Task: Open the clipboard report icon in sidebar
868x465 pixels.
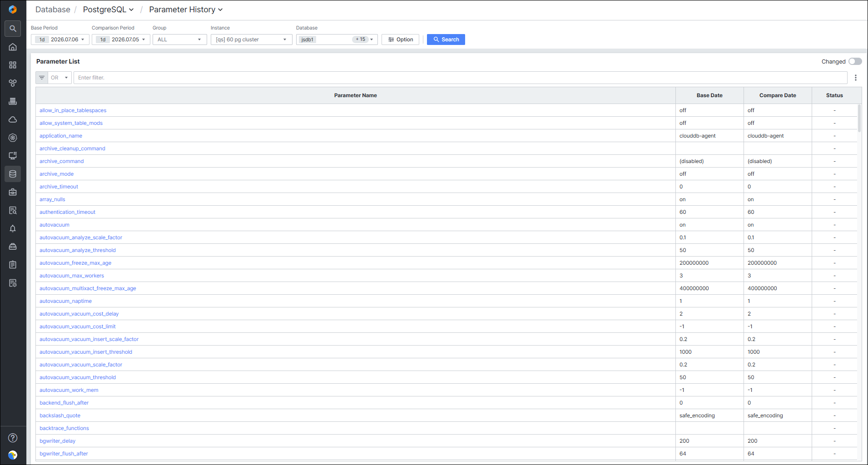Action: coord(13,265)
